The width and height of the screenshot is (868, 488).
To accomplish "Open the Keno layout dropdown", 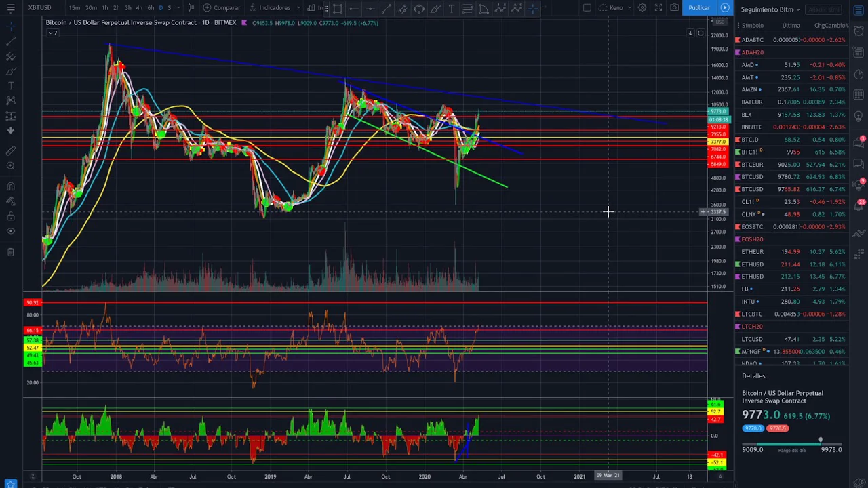I will [616, 8].
